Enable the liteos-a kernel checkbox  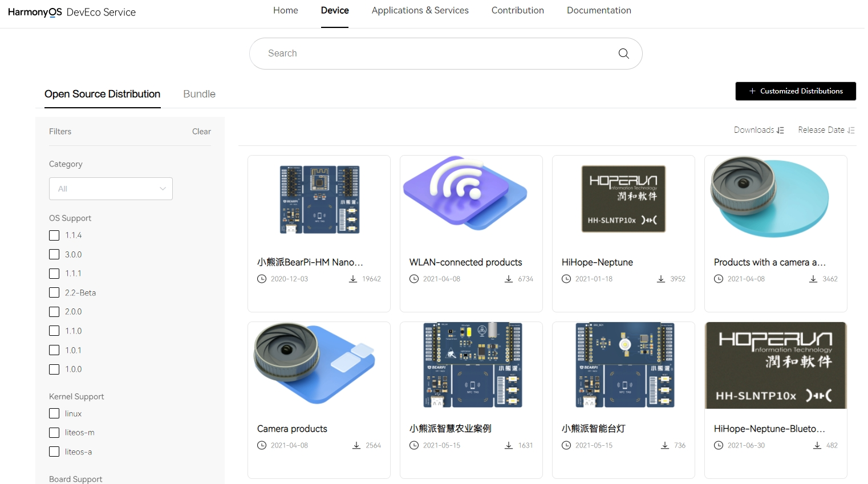coord(54,452)
